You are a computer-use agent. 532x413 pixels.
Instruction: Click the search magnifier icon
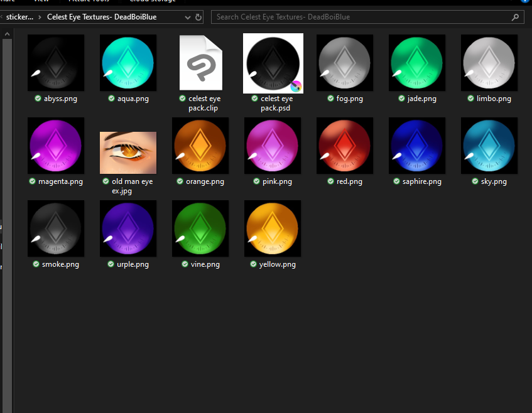click(x=515, y=17)
